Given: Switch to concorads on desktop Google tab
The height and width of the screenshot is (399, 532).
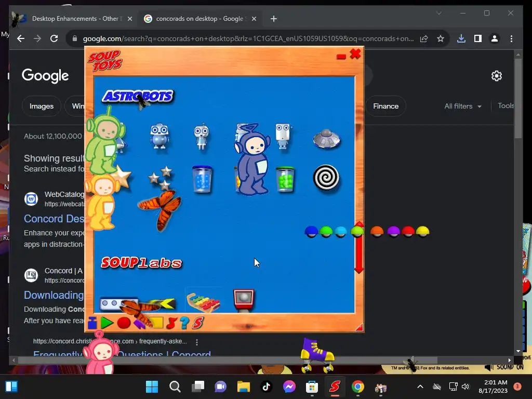Looking at the screenshot, I should click(199, 19).
